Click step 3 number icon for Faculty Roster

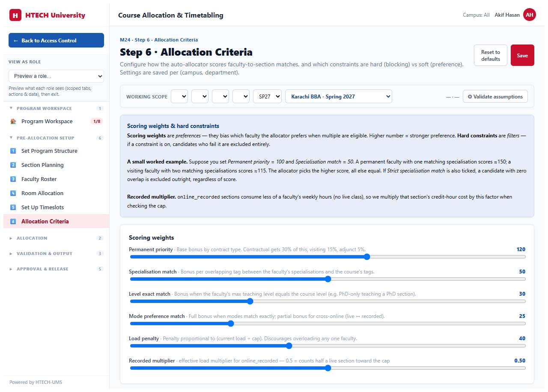pyautogui.click(x=13, y=179)
